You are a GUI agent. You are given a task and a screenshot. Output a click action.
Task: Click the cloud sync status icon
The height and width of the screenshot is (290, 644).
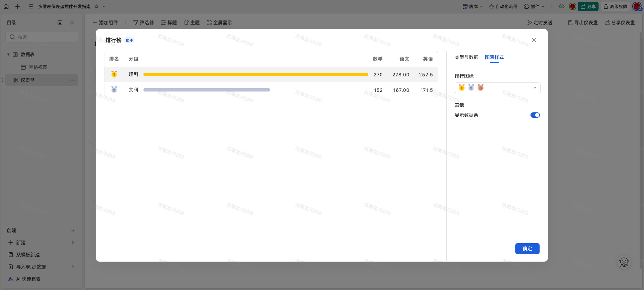(561, 6)
